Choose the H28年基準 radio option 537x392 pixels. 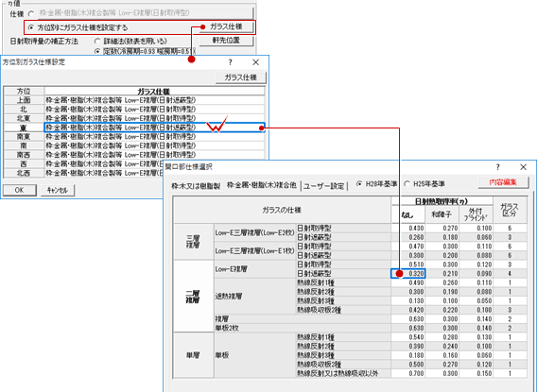(359, 183)
